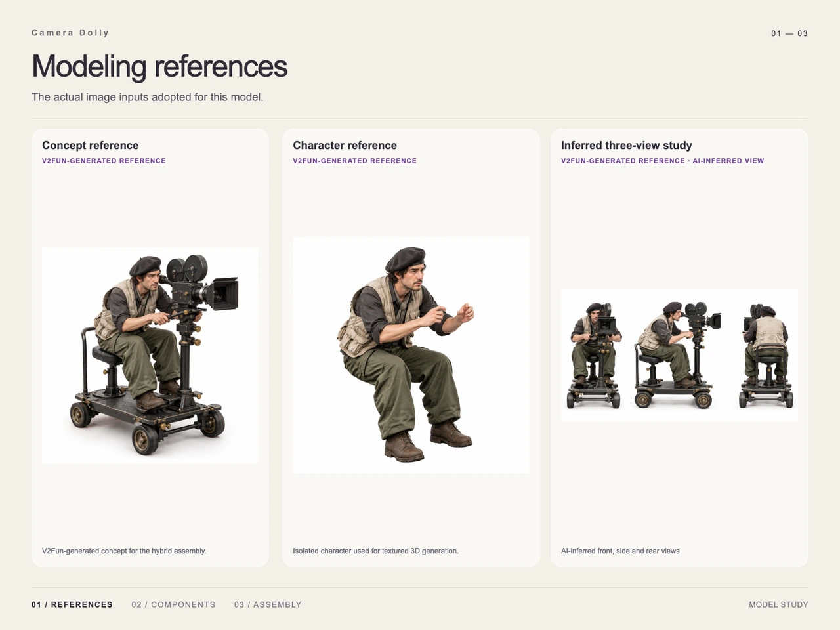Viewport: 840px width, 630px height.
Task: Click the "AI-INFERRED VIEW" tag text
Action: 728,161
